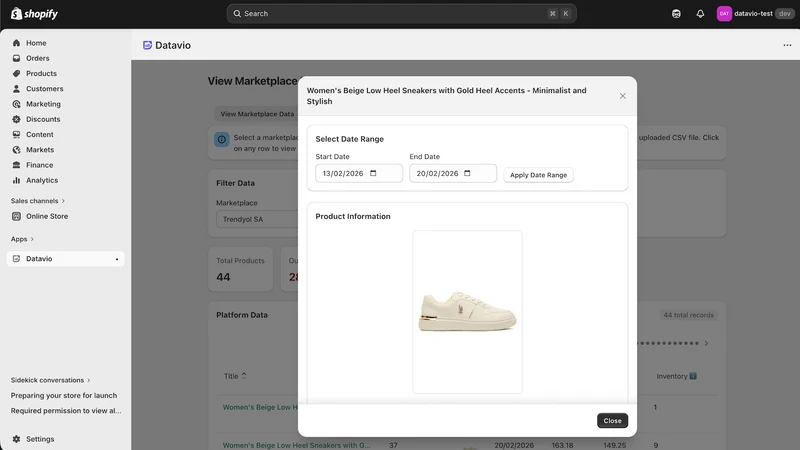Expand Sidekick conversations section
This screenshot has width=800, height=450.
[x=51, y=380]
